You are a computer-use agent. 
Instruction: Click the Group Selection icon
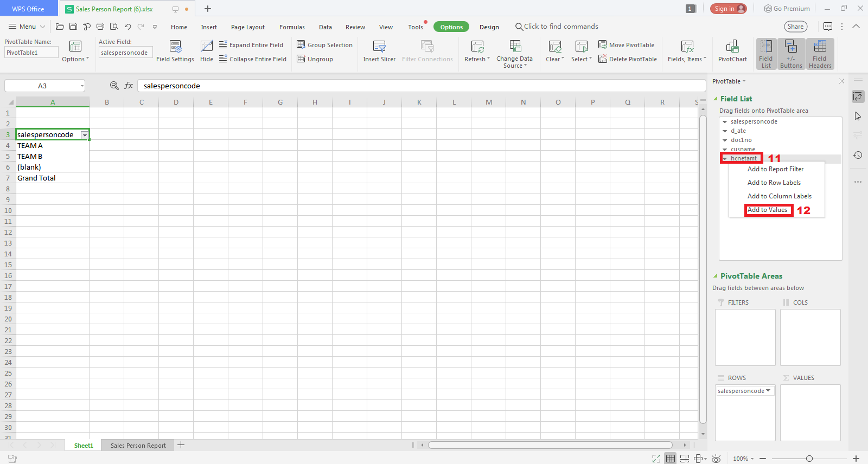pos(301,45)
